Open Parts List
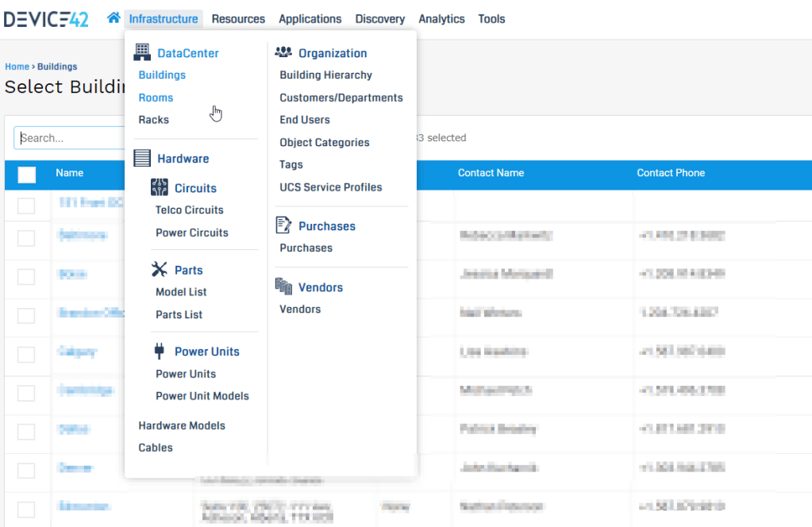 [179, 315]
